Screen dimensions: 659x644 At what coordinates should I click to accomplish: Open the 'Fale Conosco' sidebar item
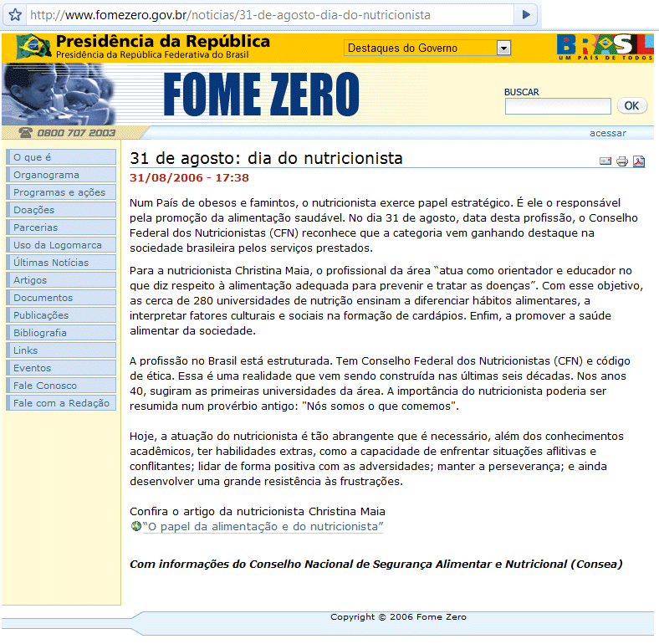[x=60, y=386]
